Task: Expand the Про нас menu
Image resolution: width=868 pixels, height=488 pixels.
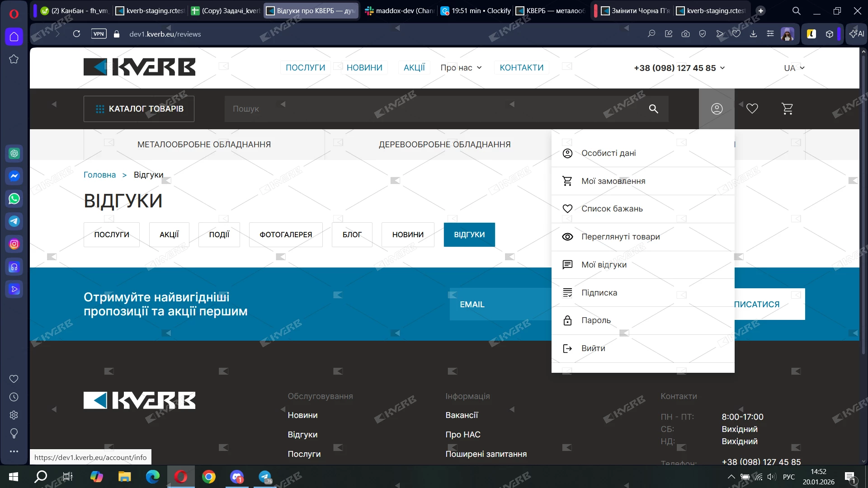Action: [461, 68]
